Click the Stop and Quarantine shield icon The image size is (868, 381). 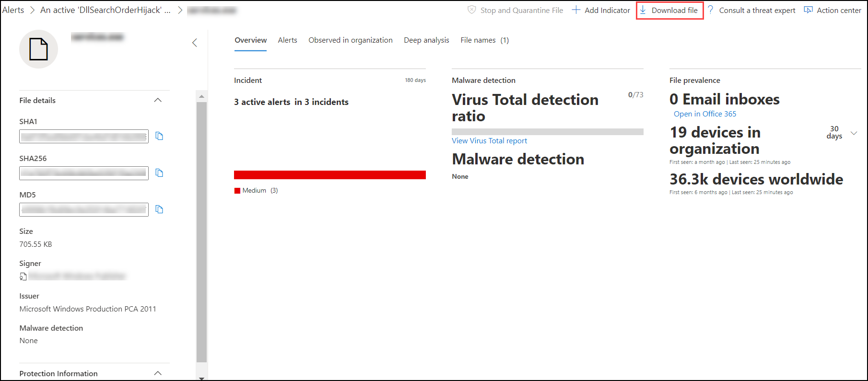click(472, 10)
